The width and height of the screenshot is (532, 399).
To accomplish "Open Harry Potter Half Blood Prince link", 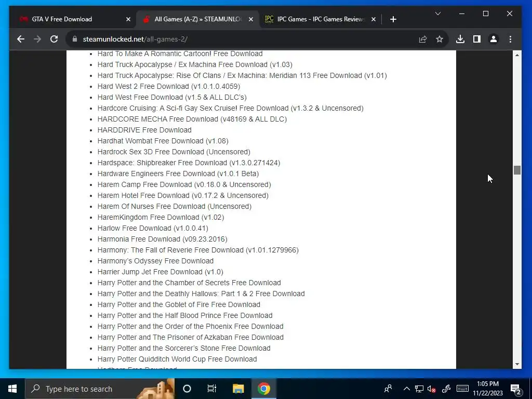I will [185, 315].
